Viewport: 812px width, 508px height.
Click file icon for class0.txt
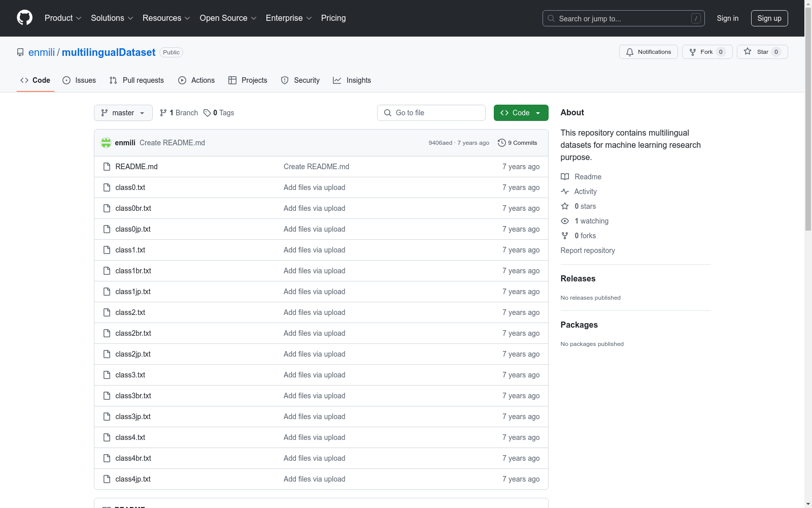[x=107, y=187]
